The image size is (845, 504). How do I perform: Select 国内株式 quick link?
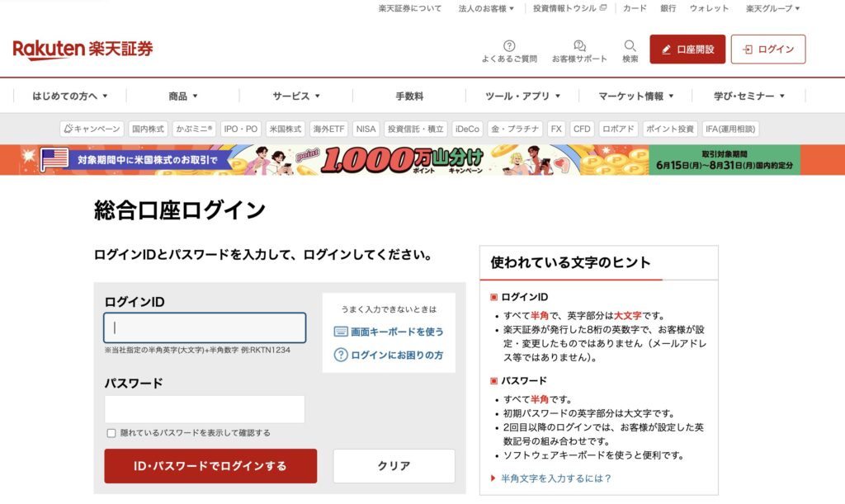pyautogui.click(x=148, y=129)
